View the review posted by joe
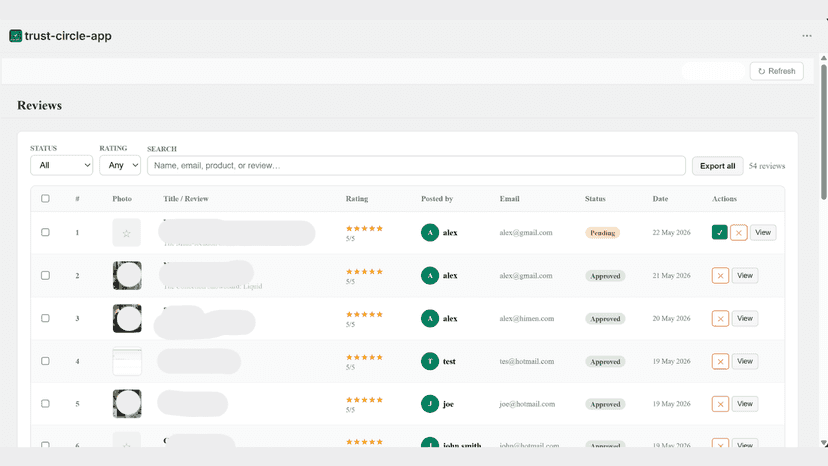 [x=745, y=404]
